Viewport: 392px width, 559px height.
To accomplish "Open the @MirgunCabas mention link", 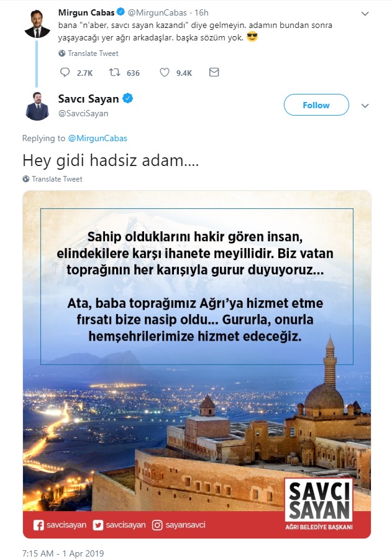I will (x=98, y=138).
